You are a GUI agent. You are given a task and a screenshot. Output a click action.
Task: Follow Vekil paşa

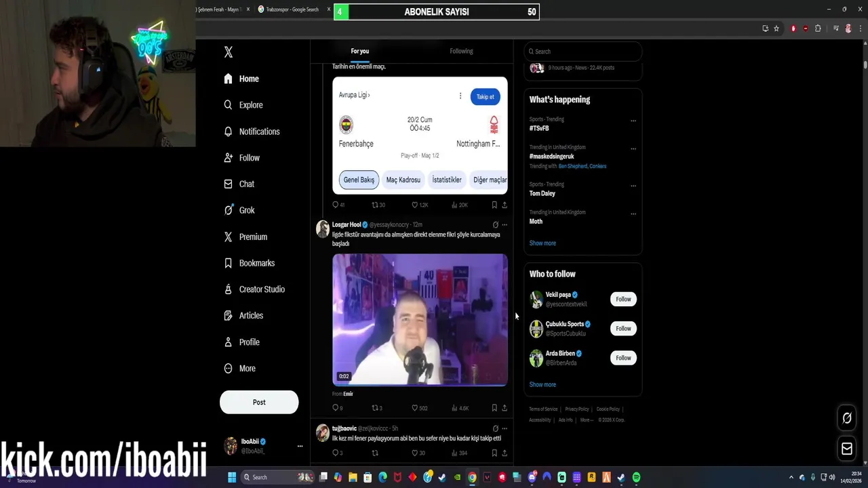(623, 300)
